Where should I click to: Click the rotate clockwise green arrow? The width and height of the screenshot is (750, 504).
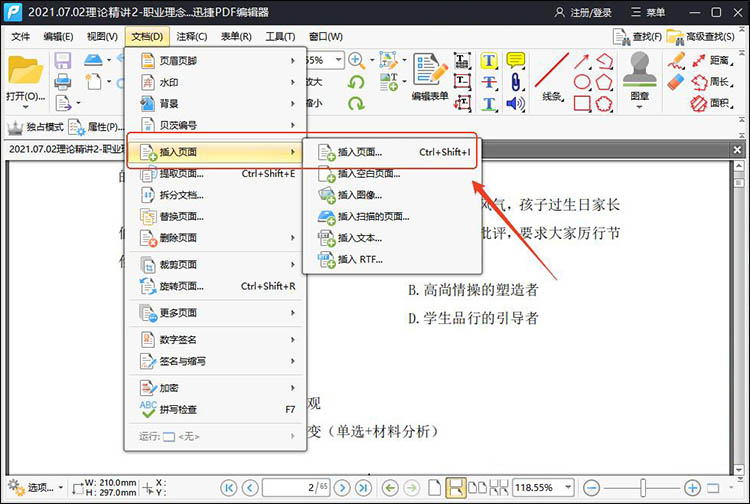(356, 103)
